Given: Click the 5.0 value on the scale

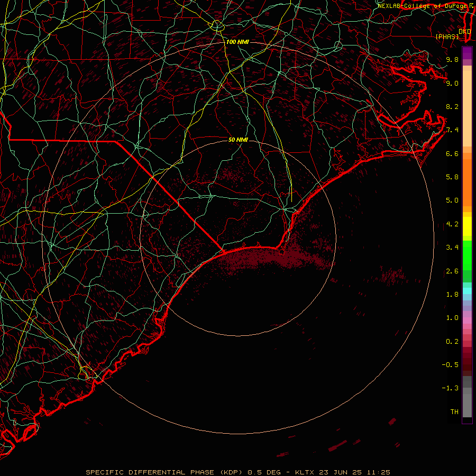Looking at the screenshot, I should (x=452, y=200).
